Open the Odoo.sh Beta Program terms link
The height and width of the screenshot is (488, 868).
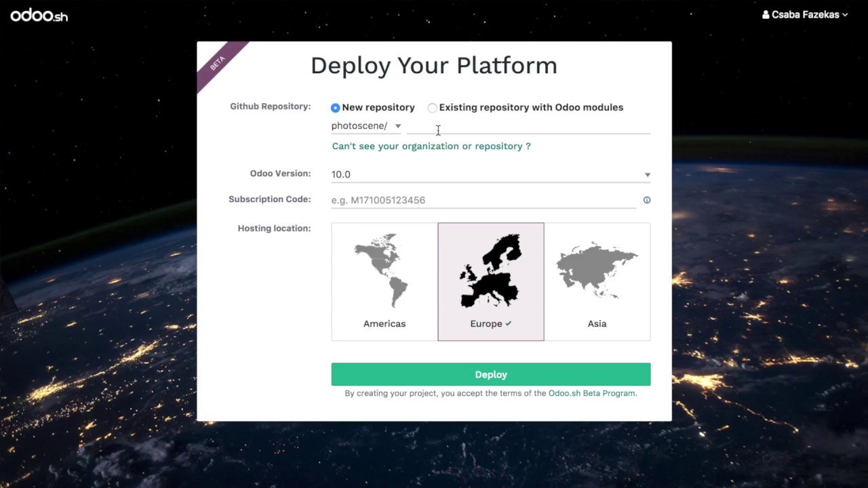(591, 393)
